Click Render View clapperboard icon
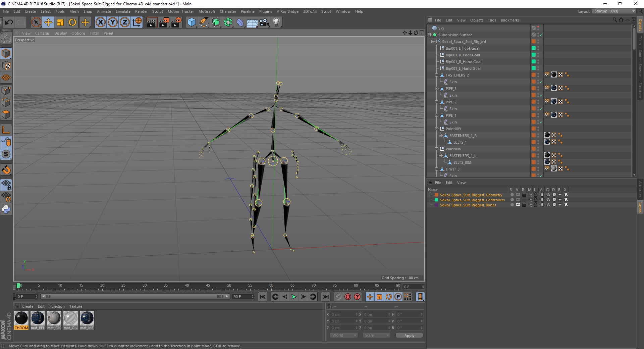The image size is (644, 349). click(x=152, y=22)
